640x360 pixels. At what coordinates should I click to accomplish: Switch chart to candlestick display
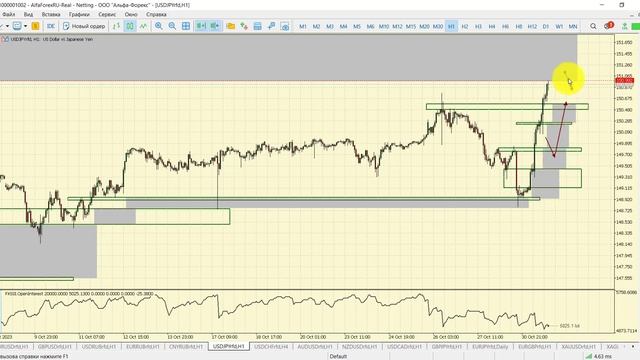click(130, 26)
